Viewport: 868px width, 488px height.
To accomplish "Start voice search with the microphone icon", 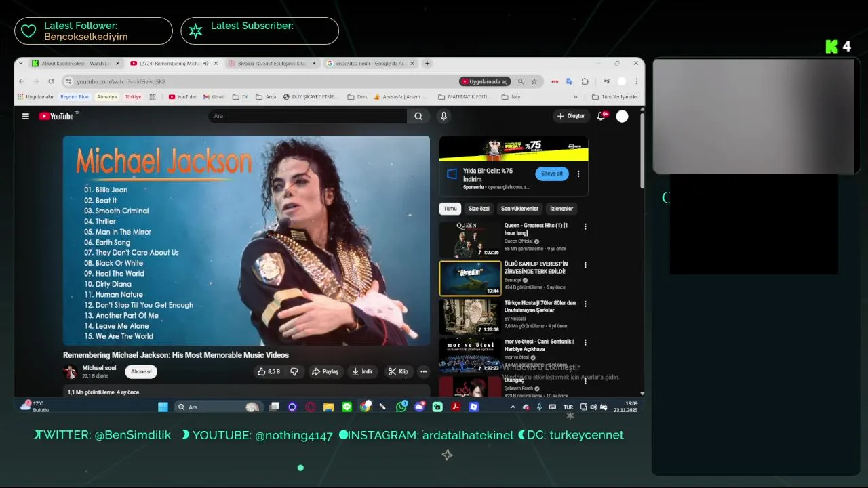I will (x=443, y=116).
